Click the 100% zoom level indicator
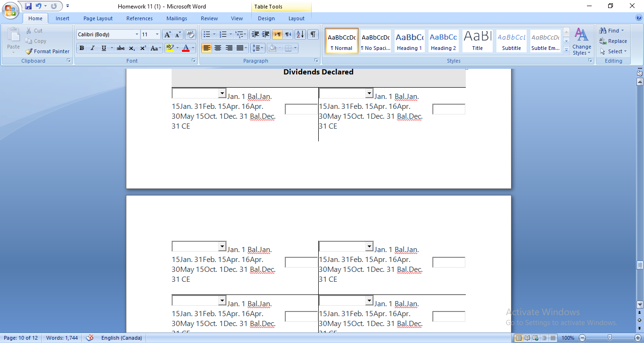Screen dimensions: 644x343 tap(568, 338)
